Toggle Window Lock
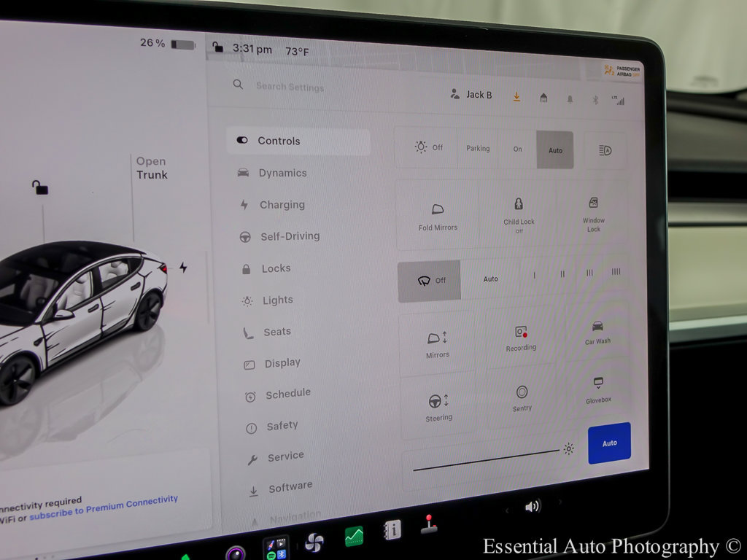The height and width of the screenshot is (560, 747). click(x=593, y=215)
